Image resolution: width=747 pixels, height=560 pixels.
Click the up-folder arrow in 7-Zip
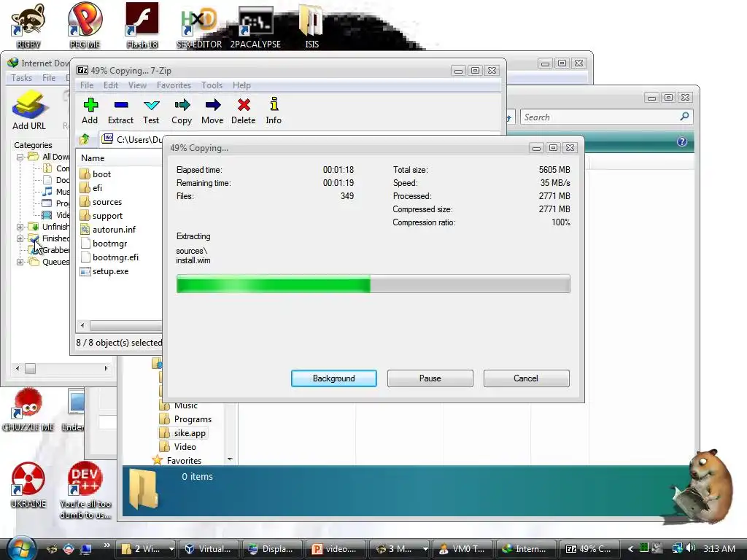click(x=85, y=139)
